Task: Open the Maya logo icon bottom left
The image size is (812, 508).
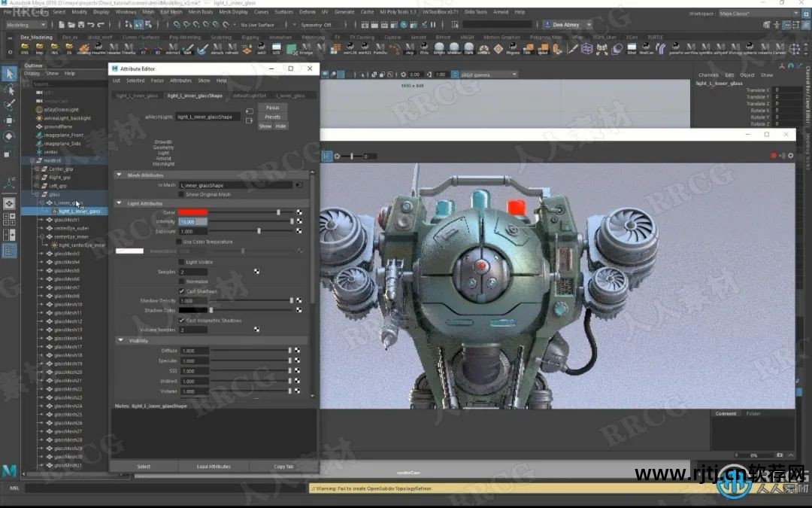Action: click(x=10, y=470)
